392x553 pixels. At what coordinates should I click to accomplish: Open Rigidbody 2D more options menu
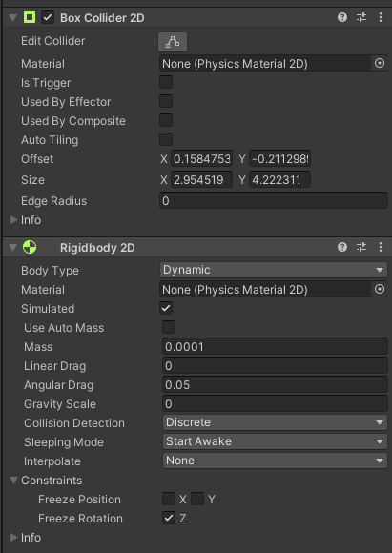pos(381,247)
